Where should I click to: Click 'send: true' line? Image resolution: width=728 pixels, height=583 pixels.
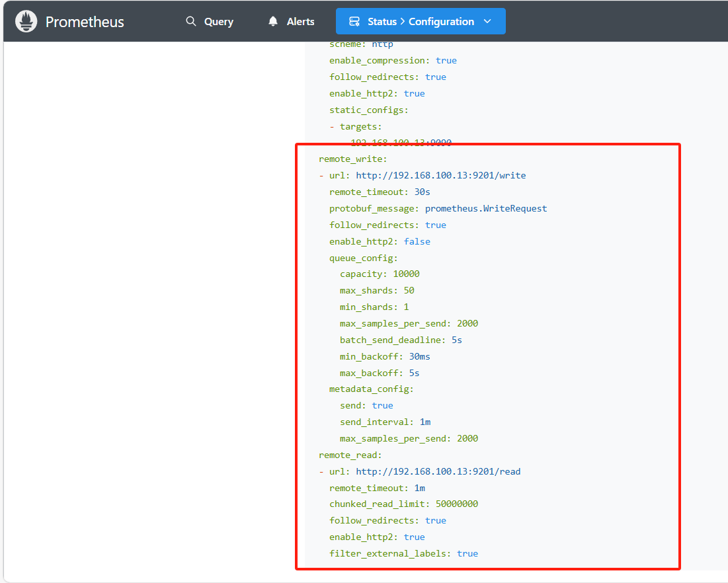point(366,406)
